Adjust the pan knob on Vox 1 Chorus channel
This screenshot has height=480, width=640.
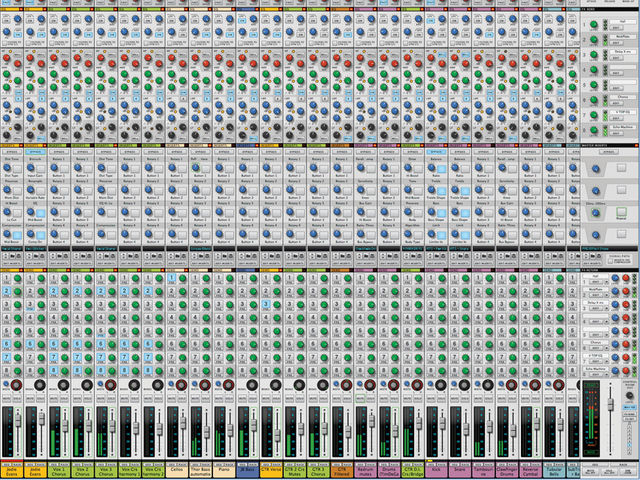pyautogui.click(x=63, y=385)
